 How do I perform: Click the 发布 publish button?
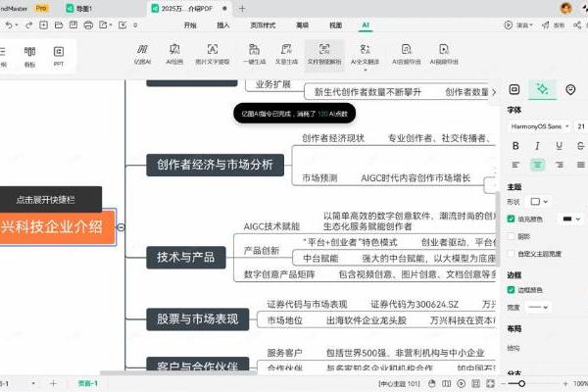554,25
